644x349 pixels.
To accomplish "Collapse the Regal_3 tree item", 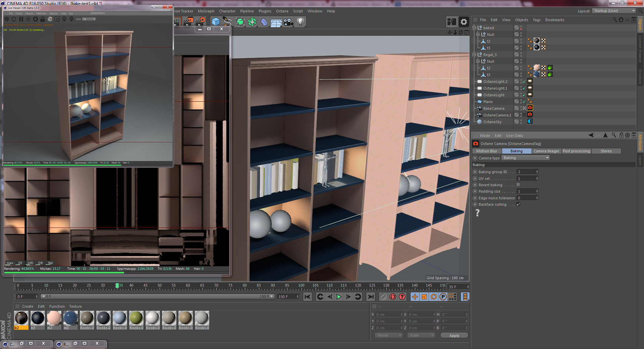I will click(474, 55).
